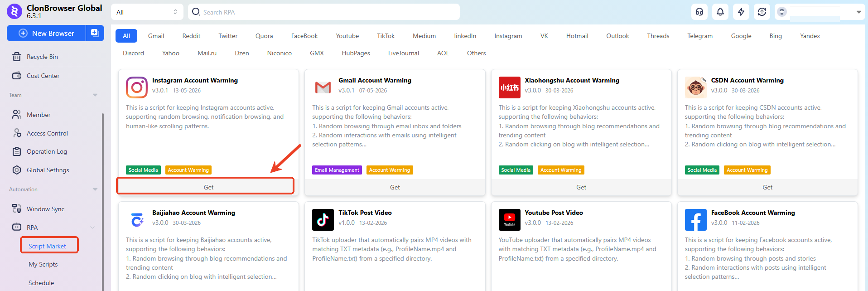This screenshot has width=868, height=291.
Task: Click the YouTube logo on Post Video card
Action: click(x=510, y=220)
